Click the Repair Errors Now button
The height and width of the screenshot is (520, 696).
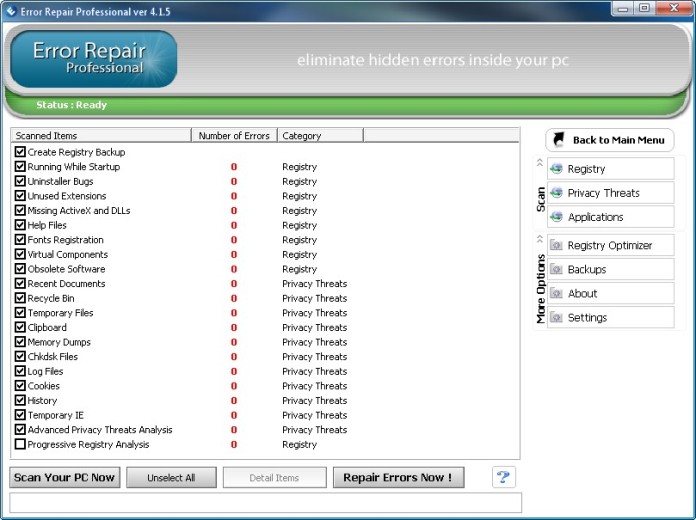[397, 478]
